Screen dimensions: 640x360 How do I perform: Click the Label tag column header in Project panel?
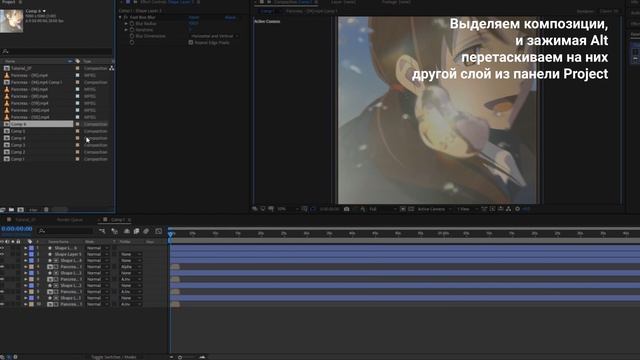[x=78, y=61]
